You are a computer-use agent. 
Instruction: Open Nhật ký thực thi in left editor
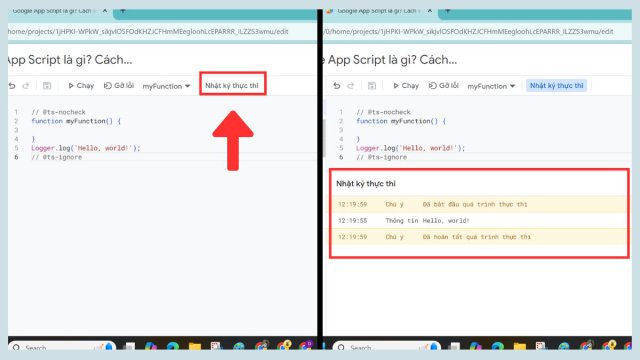(232, 86)
